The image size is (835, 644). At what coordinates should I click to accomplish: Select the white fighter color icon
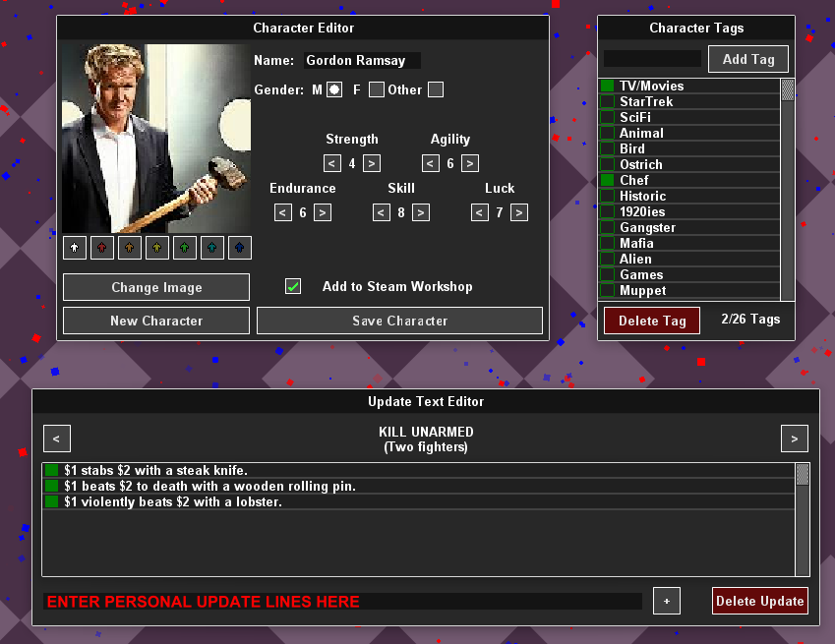pyautogui.click(x=75, y=248)
